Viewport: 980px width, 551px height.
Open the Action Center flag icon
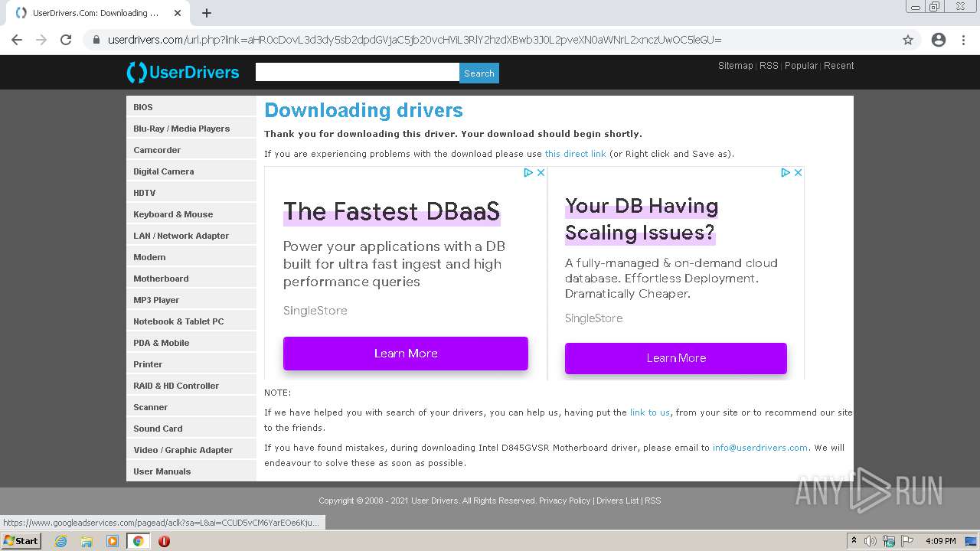(907, 541)
